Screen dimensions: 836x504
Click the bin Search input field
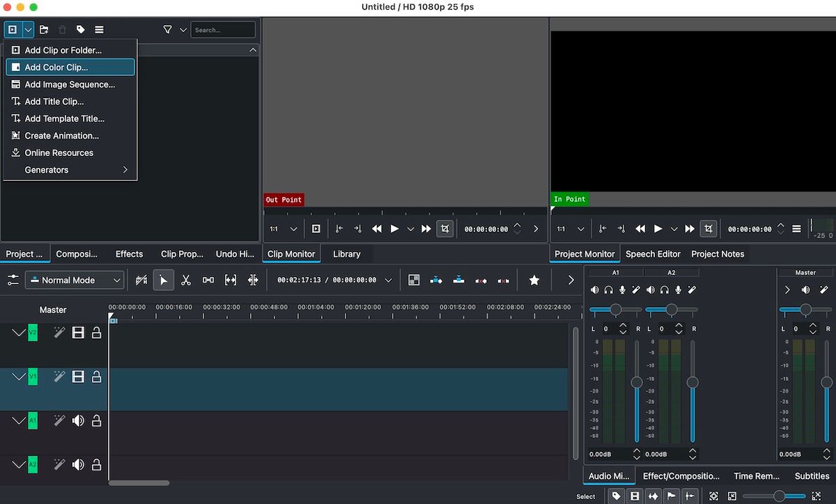tap(223, 30)
